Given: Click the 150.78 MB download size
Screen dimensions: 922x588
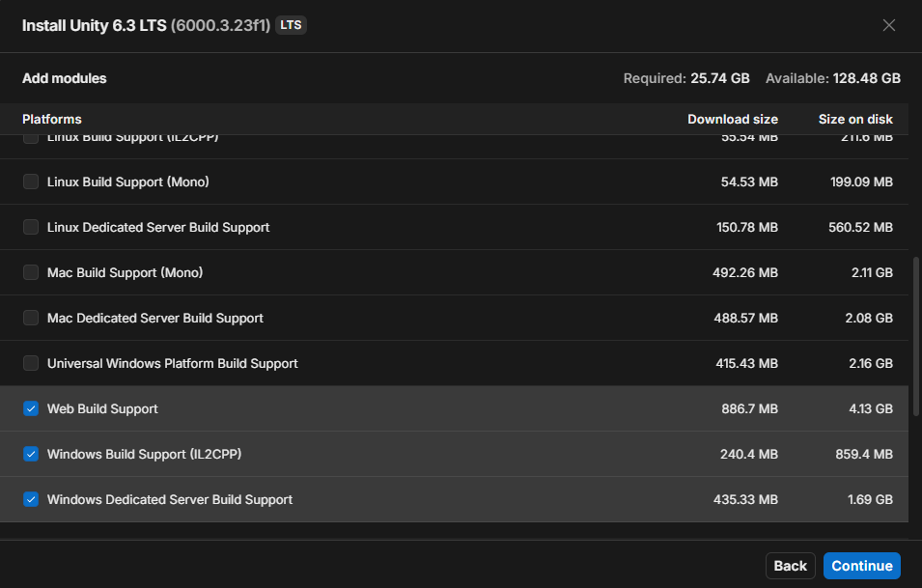Looking at the screenshot, I should pyautogui.click(x=747, y=227).
